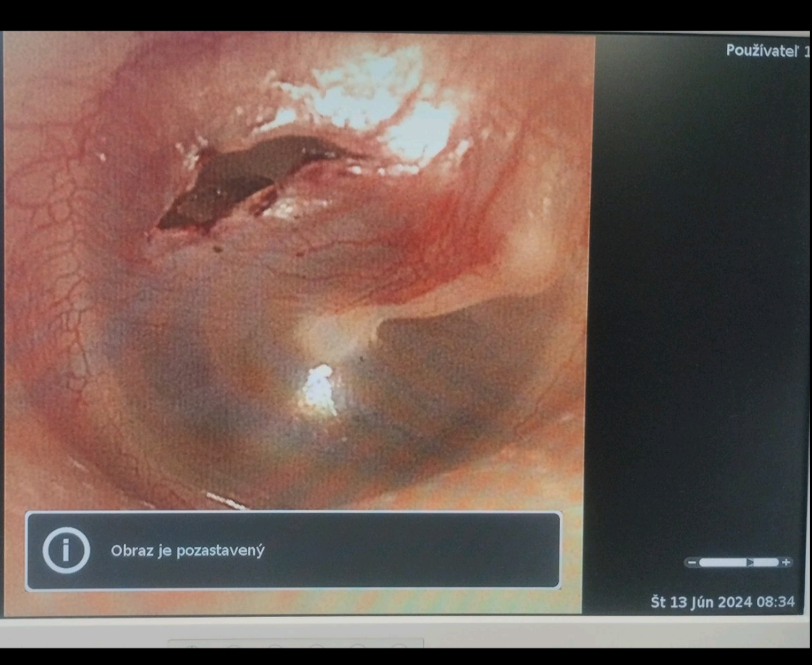Screen dimensions: 812x665
Task: Click the minus icon on the slider
Action: [690, 563]
